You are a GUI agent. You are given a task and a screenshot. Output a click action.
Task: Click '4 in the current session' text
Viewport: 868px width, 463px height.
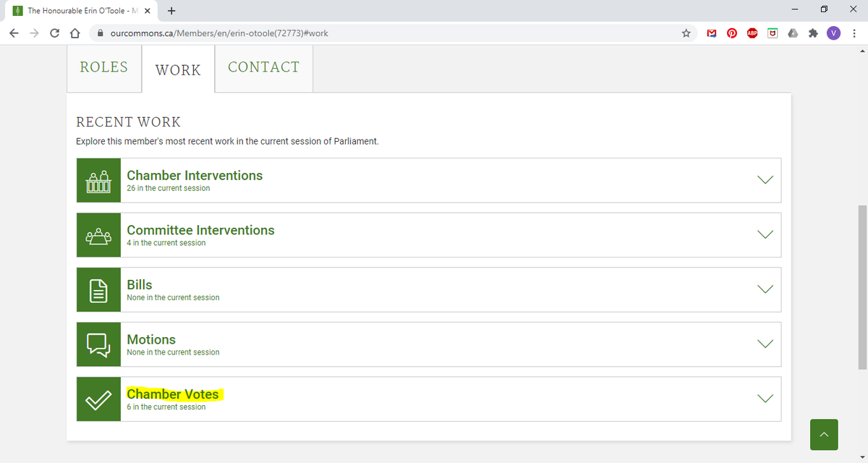(x=166, y=243)
